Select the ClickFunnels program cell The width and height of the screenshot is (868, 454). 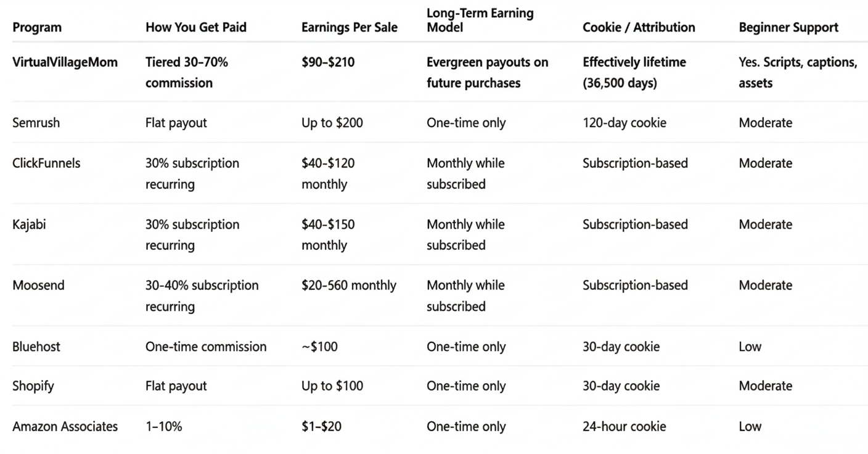pos(46,163)
